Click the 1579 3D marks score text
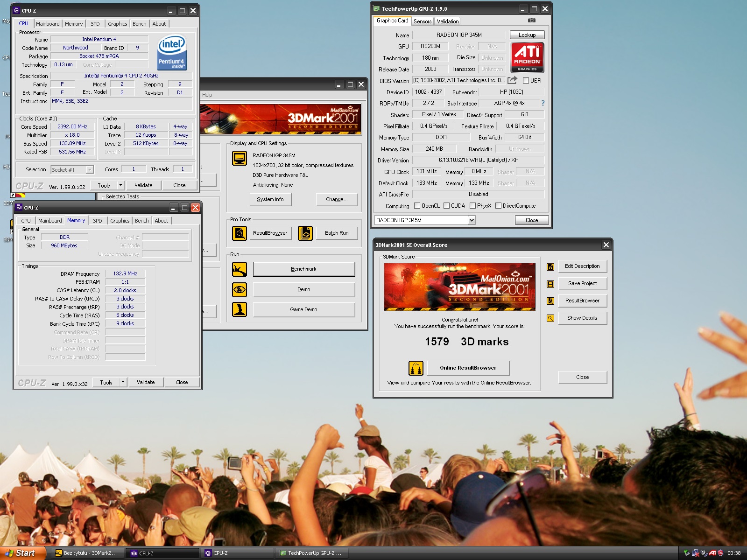The height and width of the screenshot is (560, 747). [466, 342]
